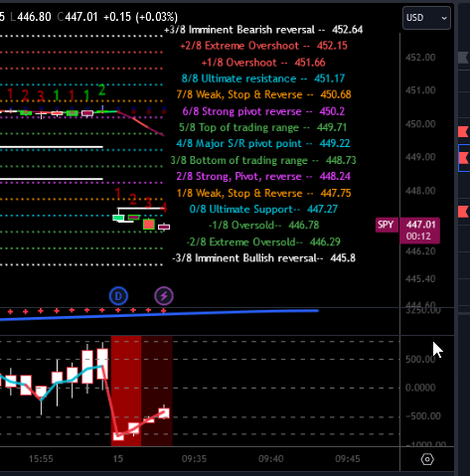
Task: Select the 1/8 Weak, Stop & Reverse label
Action: click(x=263, y=193)
